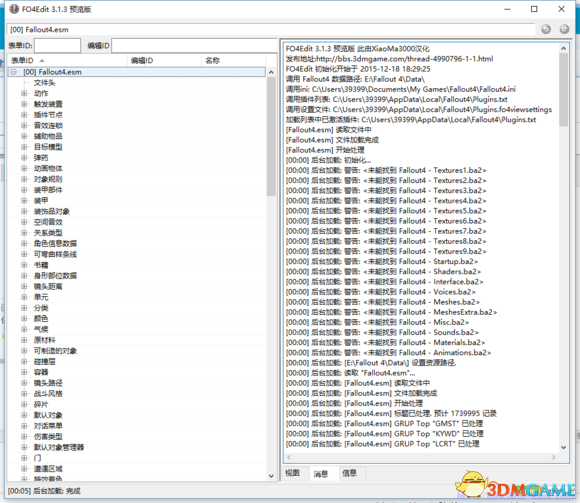Expand the 音效连锁 node
This screenshot has height=503, width=580.
tap(24, 125)
